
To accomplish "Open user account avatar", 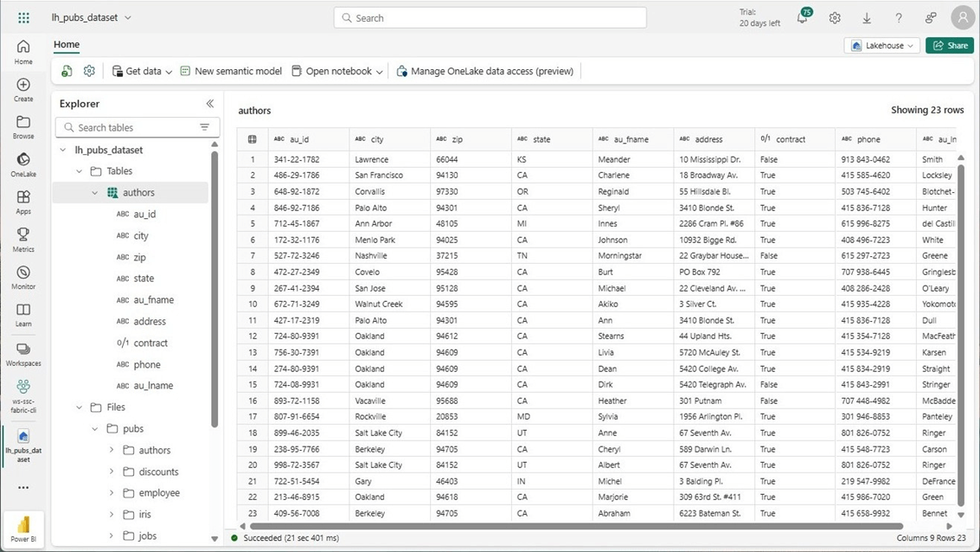I will 963,17.
